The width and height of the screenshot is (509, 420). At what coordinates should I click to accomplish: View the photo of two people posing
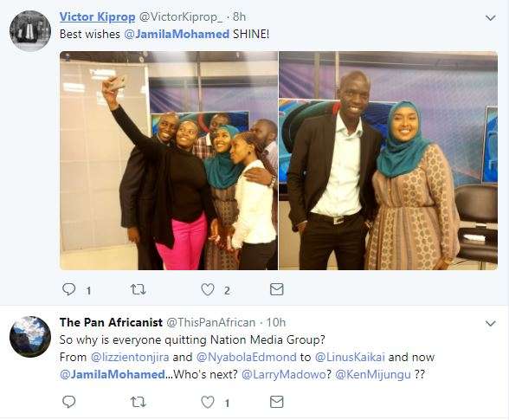[x=388, y=160]
